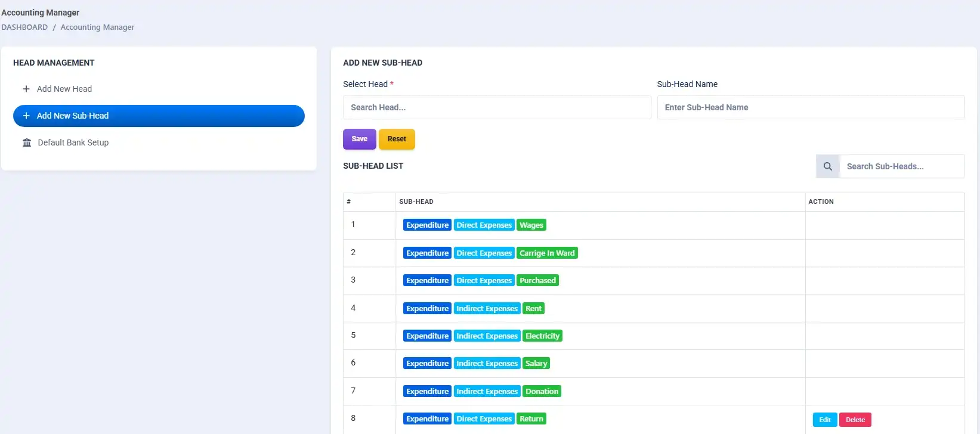
Task: Click the Donation sub-head tag
Action: 542,392
